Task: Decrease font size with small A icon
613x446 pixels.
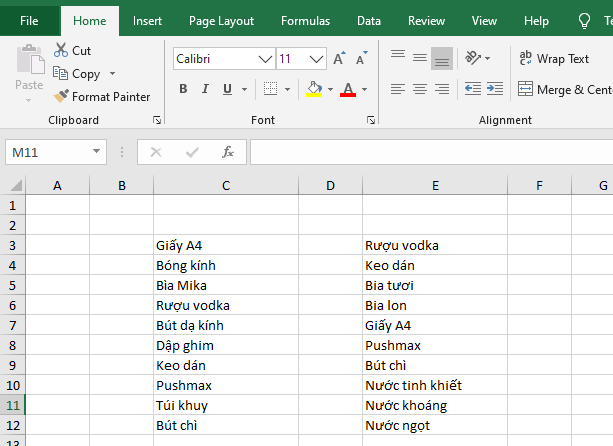Action: 361,59
